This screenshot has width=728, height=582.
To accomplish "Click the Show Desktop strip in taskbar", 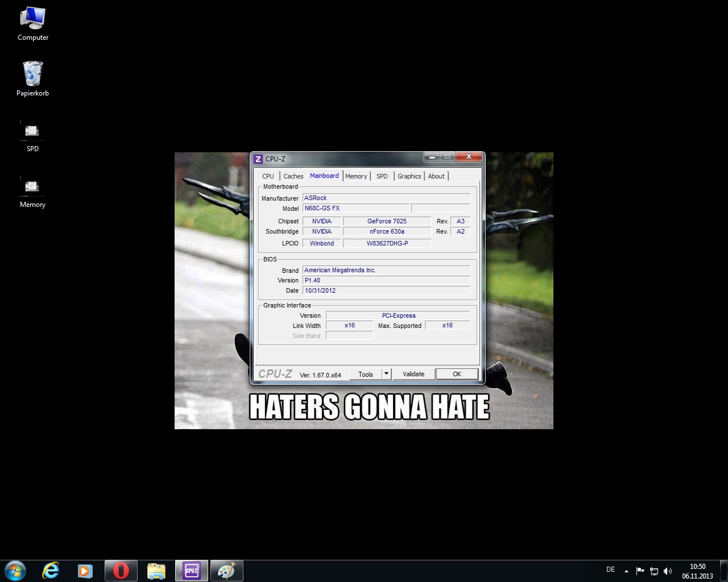I will (724, 571).
